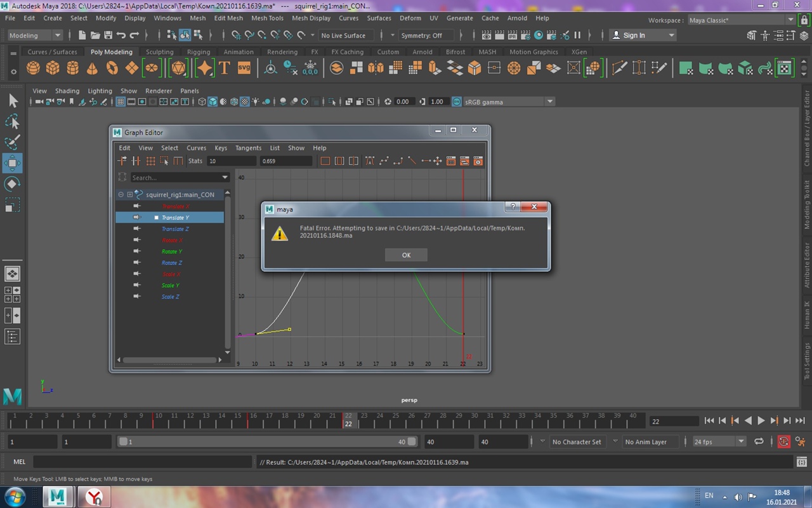Image resolution: width=812 pixels, height=508 pixels.
Task: Click the Open scene folder icon
Action: (x=95, y=36)
